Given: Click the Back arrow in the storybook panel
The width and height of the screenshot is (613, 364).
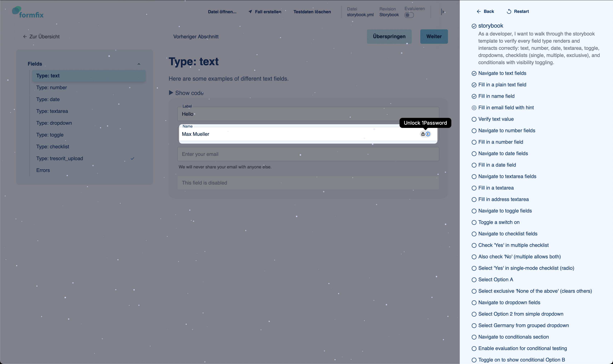Looking at the screenshot, I should click(x=479, y=11).
